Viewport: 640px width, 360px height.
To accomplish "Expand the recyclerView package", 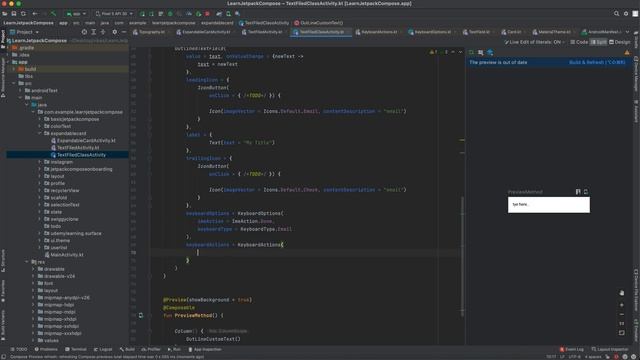I will click(40, 191).
